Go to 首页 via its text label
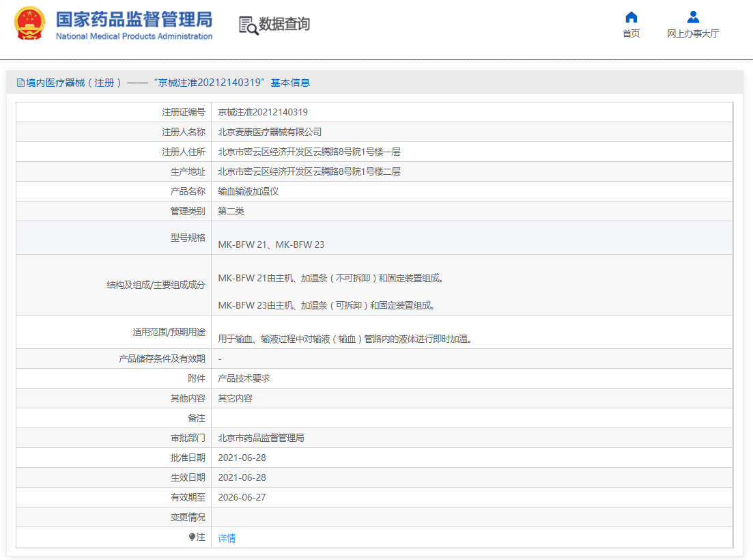 631,33
